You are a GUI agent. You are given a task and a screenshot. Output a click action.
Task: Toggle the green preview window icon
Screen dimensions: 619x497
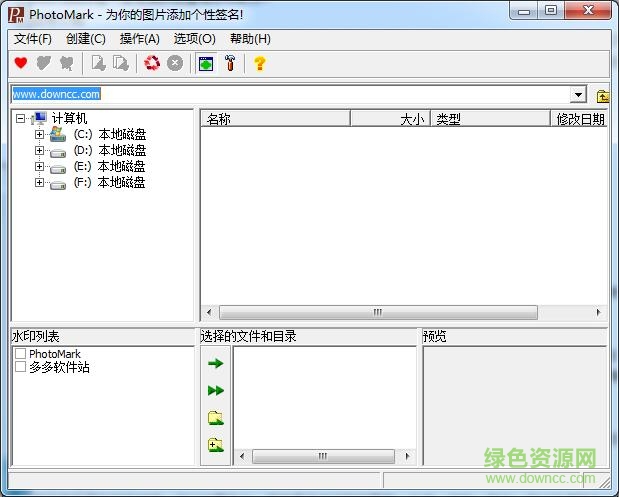(206, 64)
